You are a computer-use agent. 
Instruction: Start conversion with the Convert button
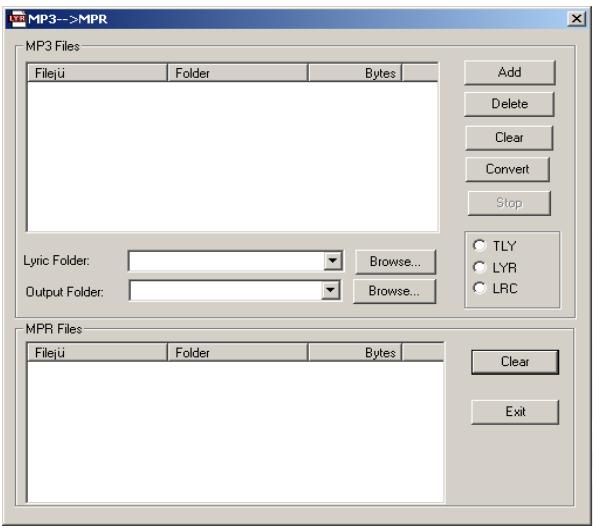coord(507,169)
